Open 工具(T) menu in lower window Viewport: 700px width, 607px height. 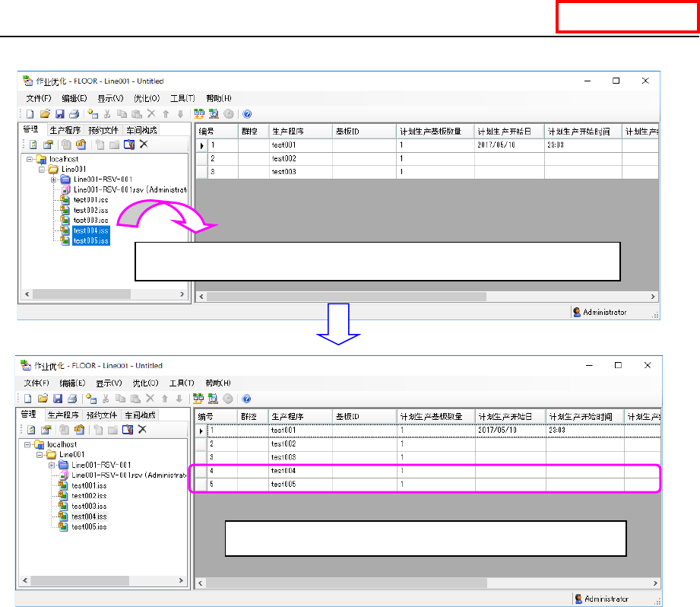point(182,383)
